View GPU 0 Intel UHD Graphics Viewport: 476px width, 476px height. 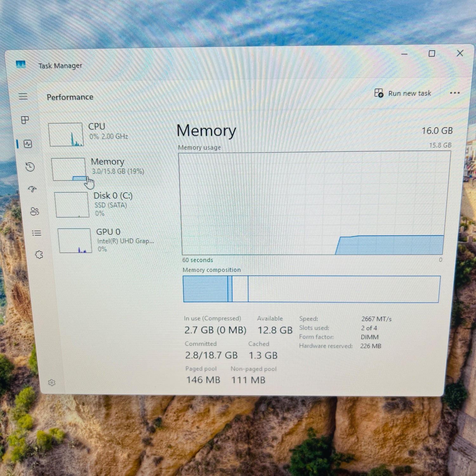click(x=105, y=240)
